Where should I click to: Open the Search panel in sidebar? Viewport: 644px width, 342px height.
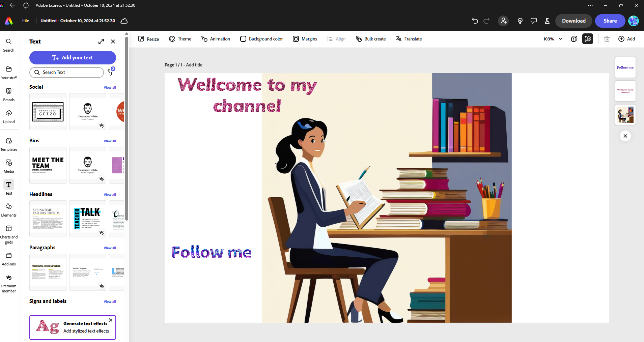(x=9, y=45)
